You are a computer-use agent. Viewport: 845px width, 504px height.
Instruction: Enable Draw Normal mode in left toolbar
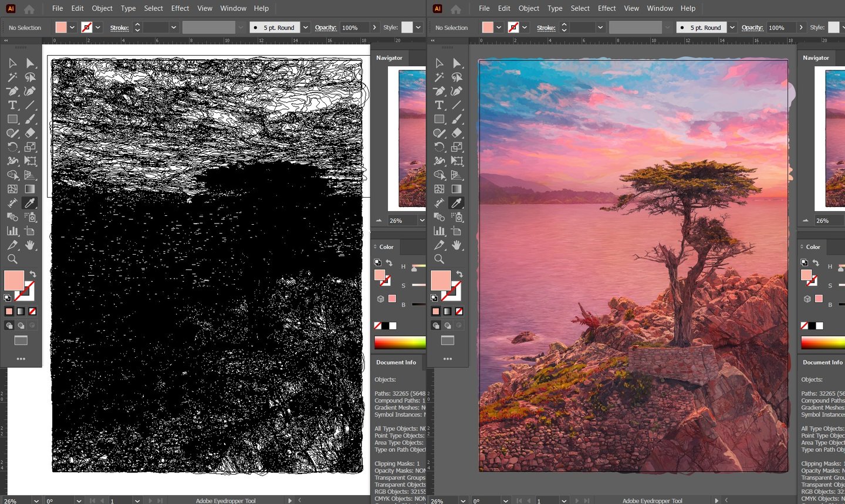click(x=9, y=325)
